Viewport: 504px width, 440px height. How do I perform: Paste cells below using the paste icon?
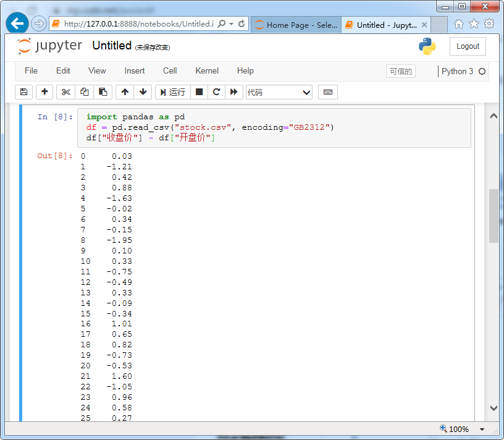tap(103, 92)
